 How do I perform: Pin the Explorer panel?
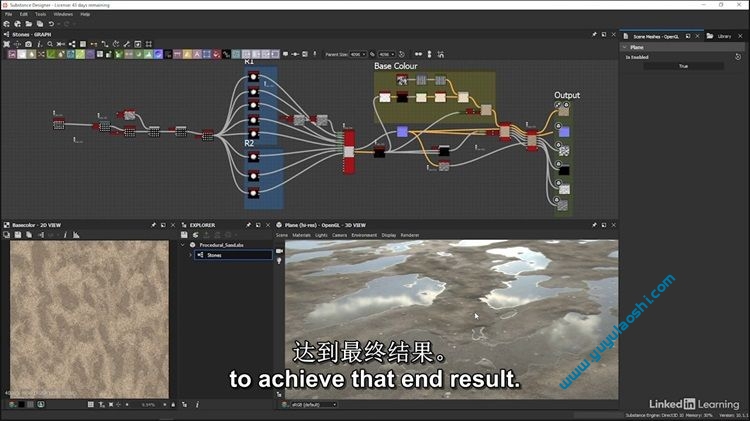pyautogui.click(x=248, y=225)
